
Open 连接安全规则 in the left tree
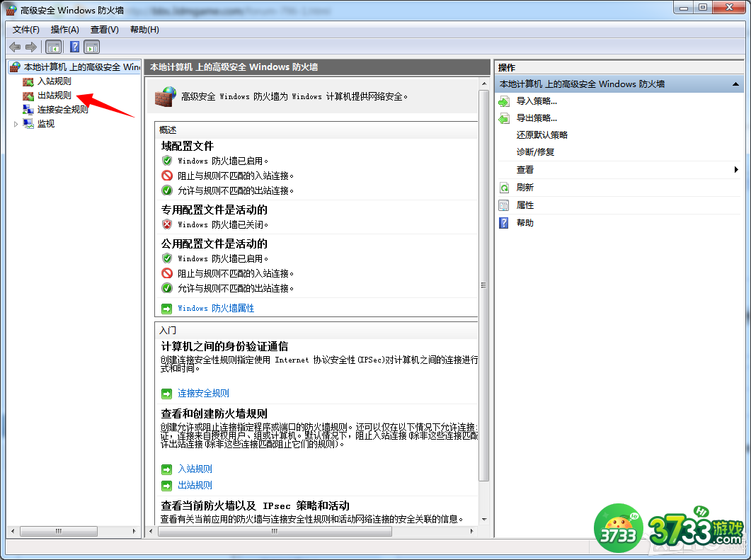[x=62, y=110]
